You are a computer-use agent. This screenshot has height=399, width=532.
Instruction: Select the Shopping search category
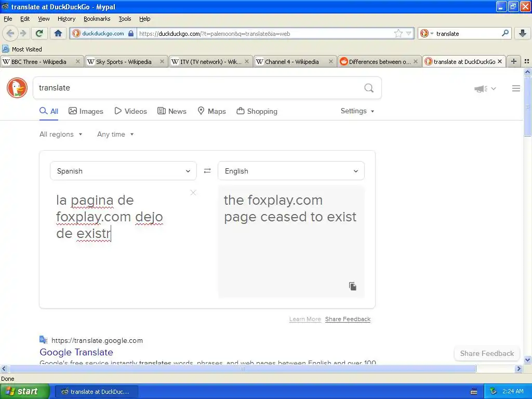tap(257, 111)
